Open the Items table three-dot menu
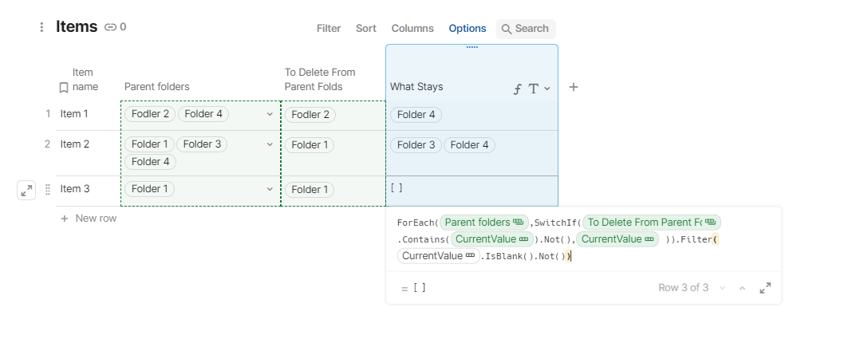 point(41,27)
